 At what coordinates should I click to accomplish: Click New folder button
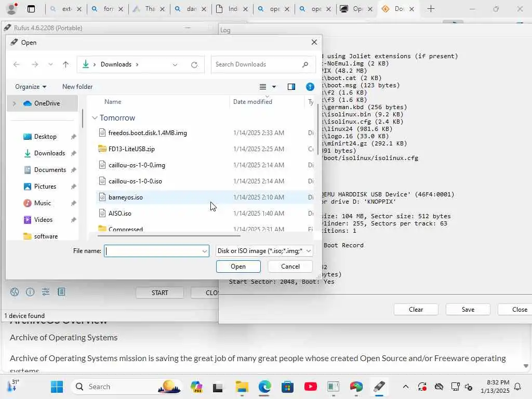tap(77, 87)
